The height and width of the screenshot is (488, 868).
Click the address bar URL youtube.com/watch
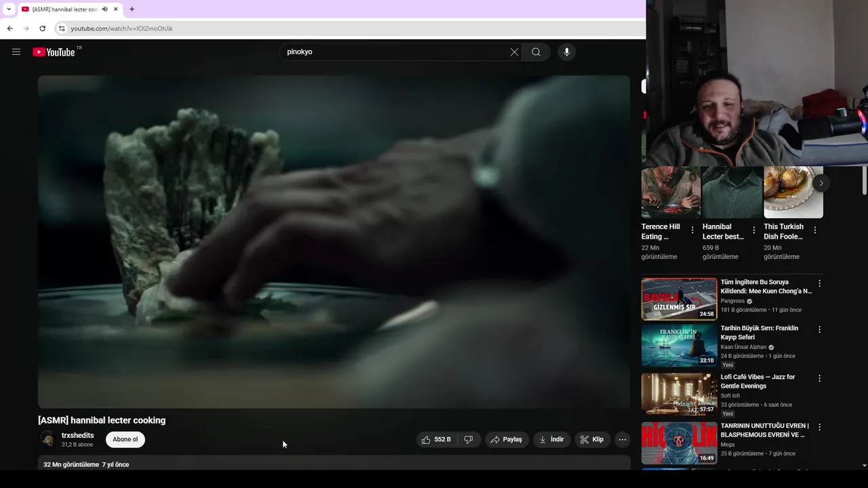tap(122, 28)
